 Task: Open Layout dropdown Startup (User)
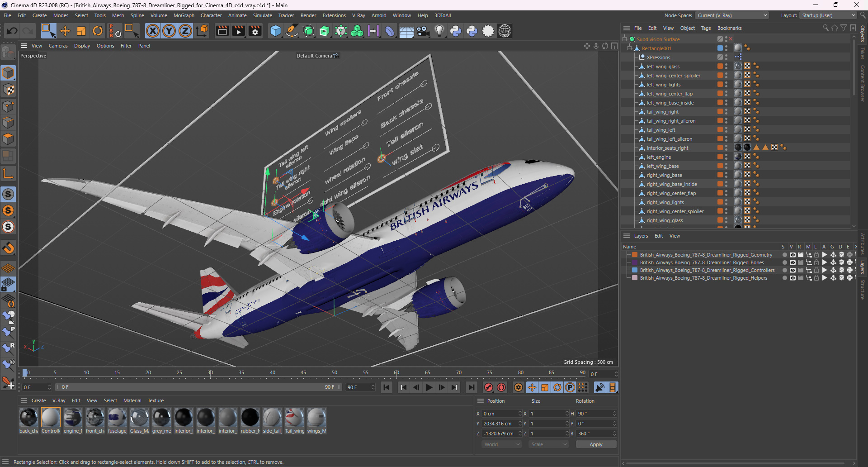(828, 15)
